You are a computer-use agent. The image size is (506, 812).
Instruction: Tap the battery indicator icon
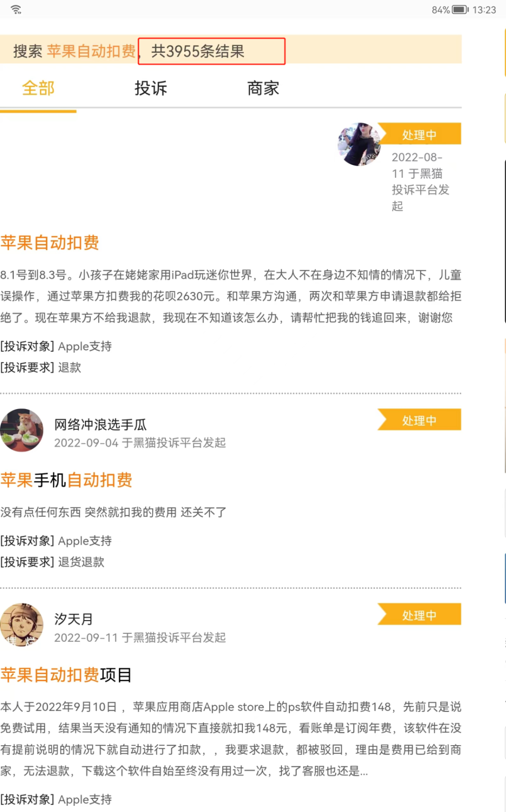(x=460, y=10)
